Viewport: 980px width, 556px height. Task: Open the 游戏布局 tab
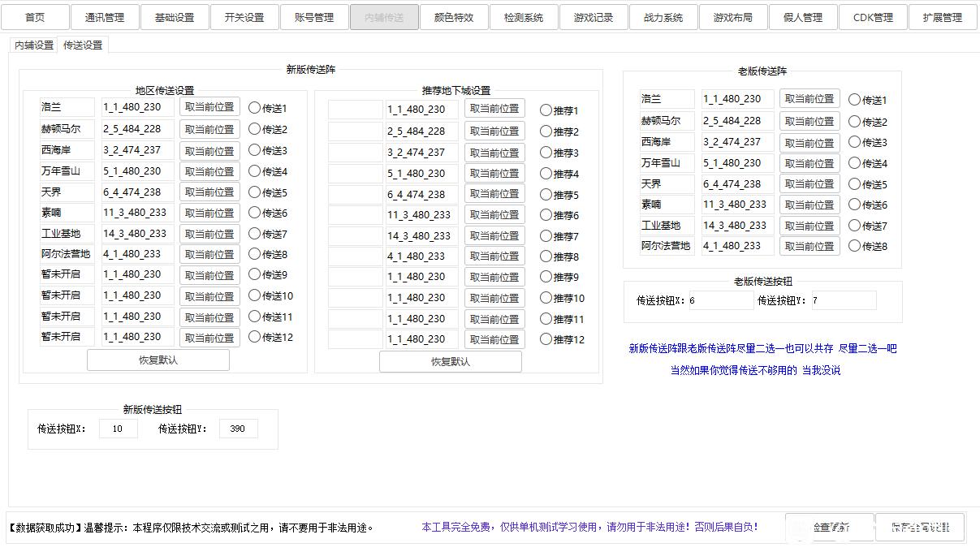coord(733,17)
